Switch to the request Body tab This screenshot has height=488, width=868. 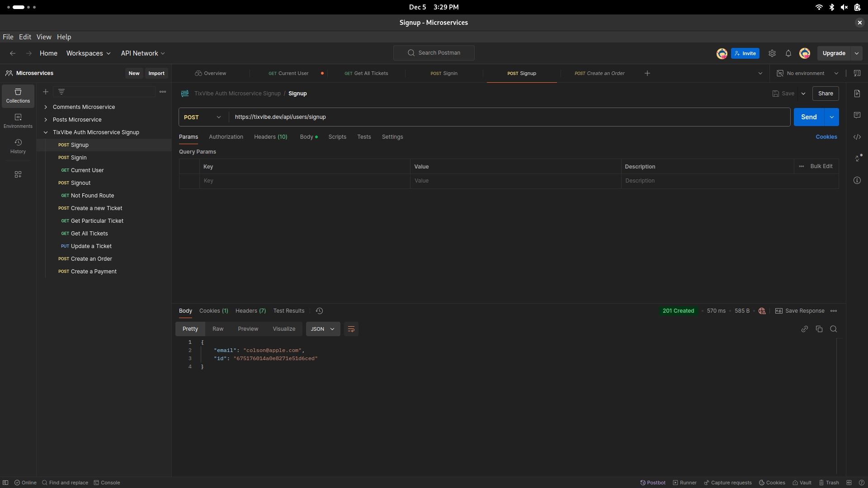click(309, 137)
